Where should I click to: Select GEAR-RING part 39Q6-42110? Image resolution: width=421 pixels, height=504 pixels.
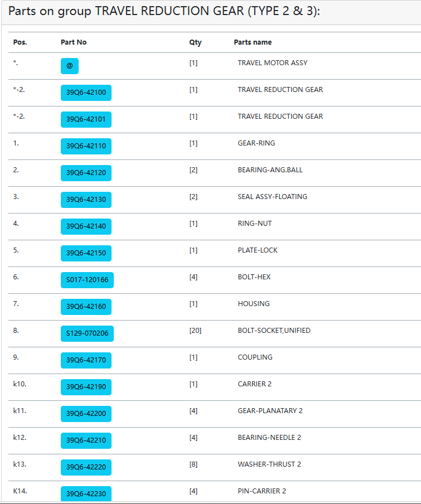(x=86, y=146)
